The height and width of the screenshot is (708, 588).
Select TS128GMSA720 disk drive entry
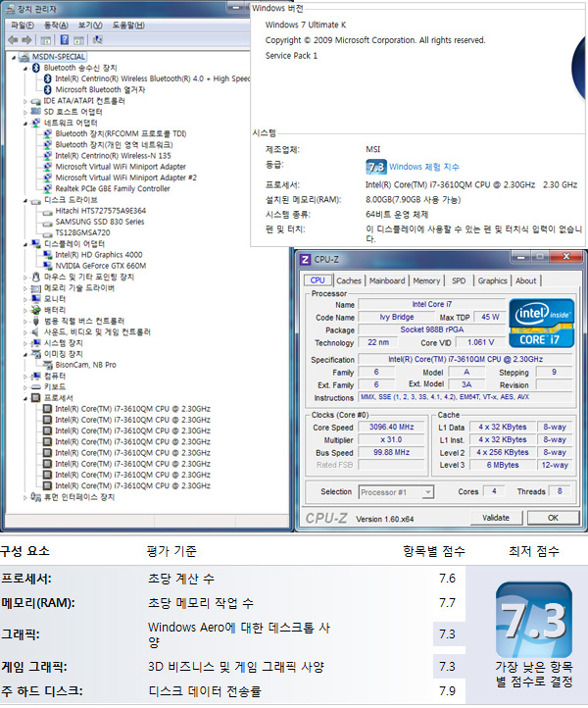coord(82,233)
